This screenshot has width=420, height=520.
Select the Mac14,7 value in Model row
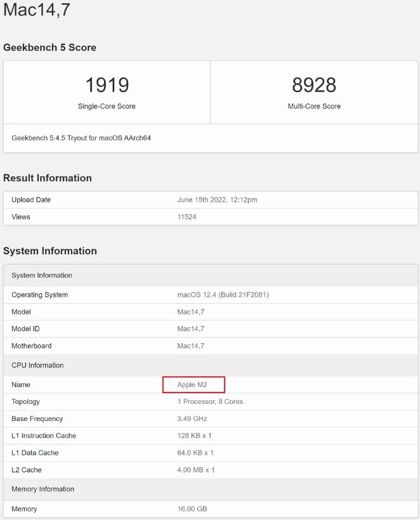tap(191, 312)
